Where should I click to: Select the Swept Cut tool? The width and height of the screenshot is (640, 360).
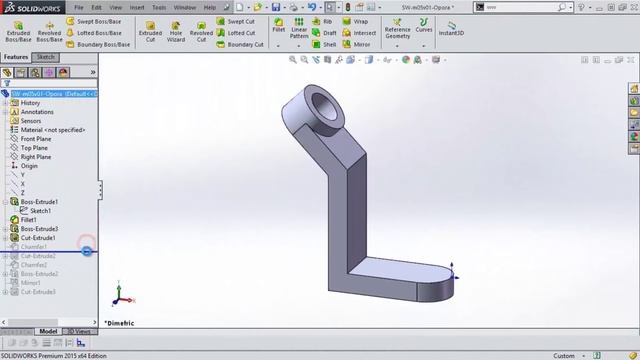(236, 21)
